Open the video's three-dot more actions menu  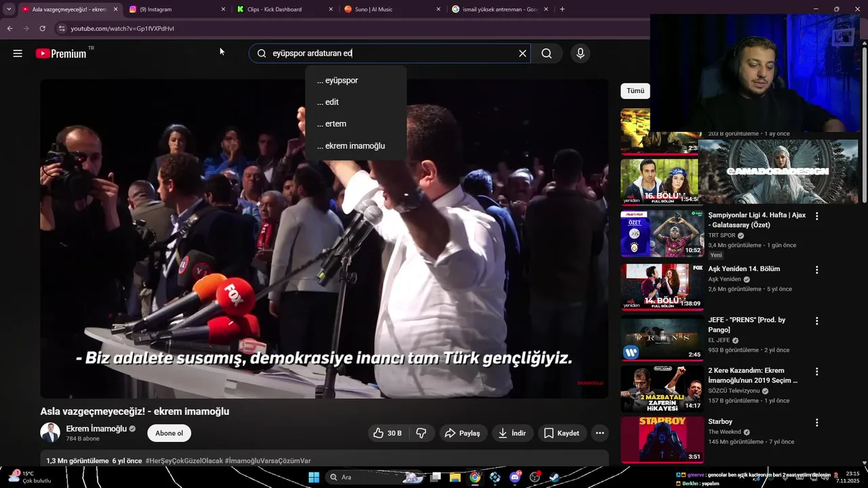pyautogui.click(x=599, y=433)
